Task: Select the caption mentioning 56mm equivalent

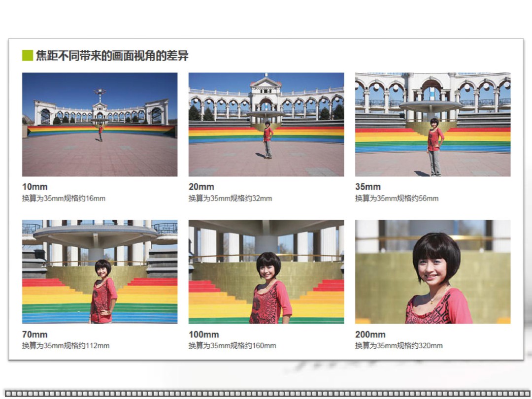Action: (x=397, y=199)
